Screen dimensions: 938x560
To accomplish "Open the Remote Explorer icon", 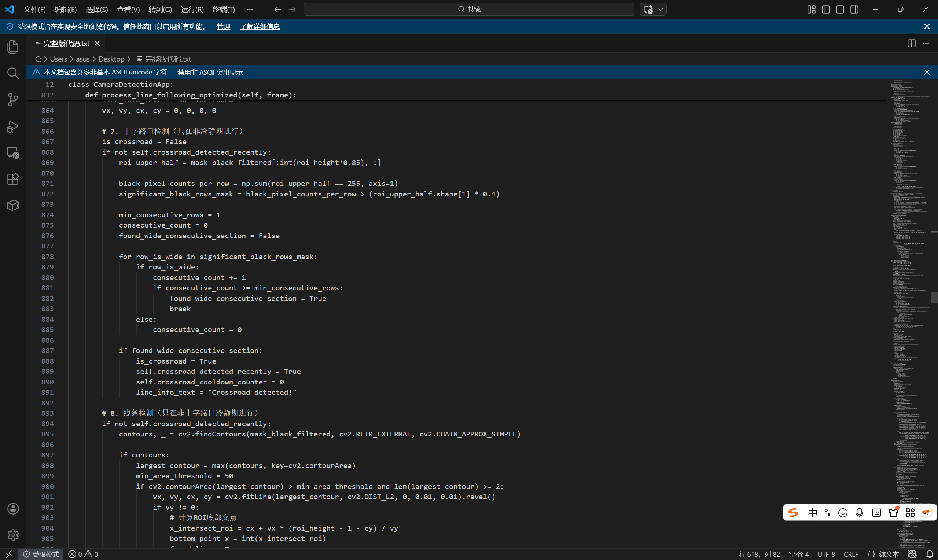I will click(13, 152).
